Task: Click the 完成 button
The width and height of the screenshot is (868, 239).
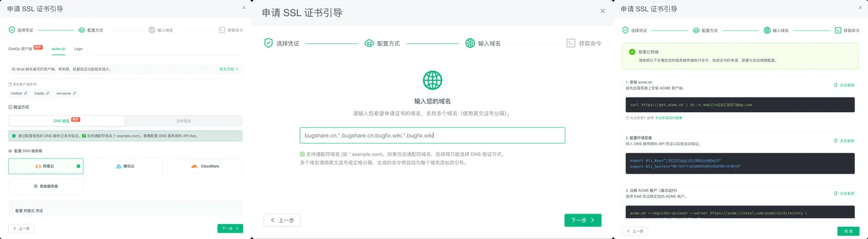Action: click(848, 231)
